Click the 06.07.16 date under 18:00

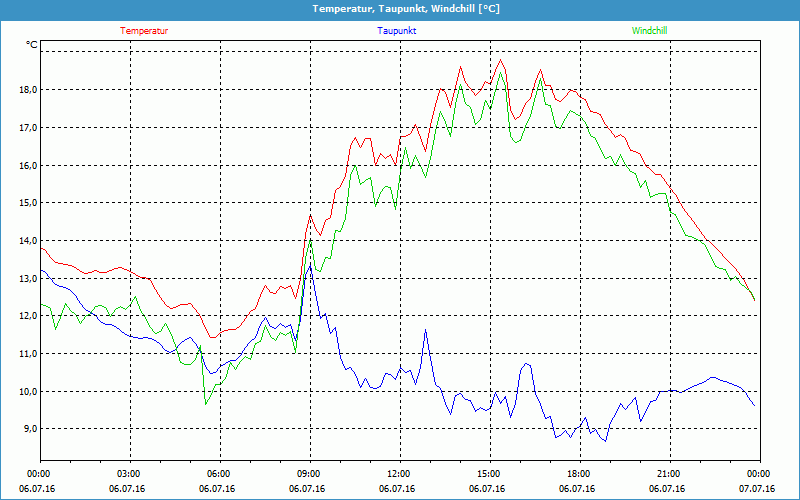[577, 489]
